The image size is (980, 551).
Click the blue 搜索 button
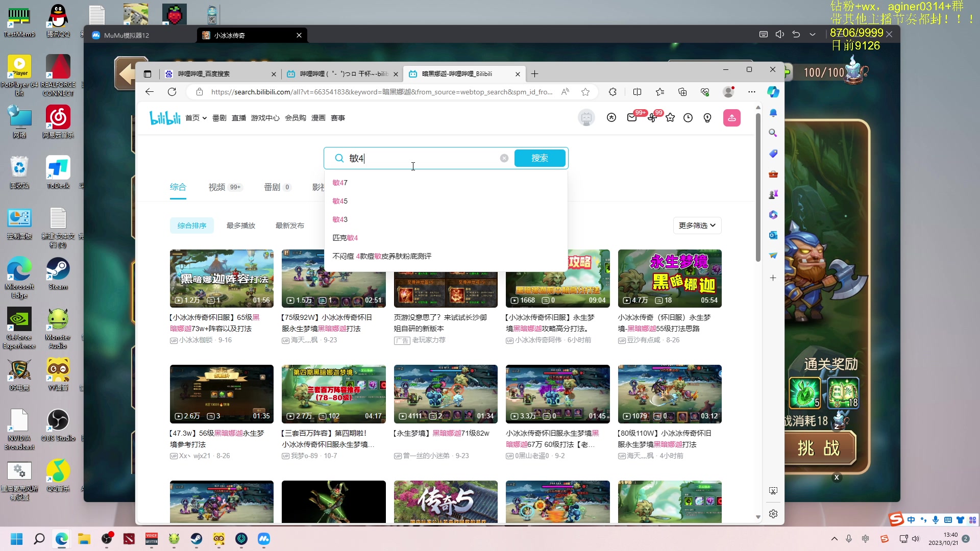pos(540,158)
